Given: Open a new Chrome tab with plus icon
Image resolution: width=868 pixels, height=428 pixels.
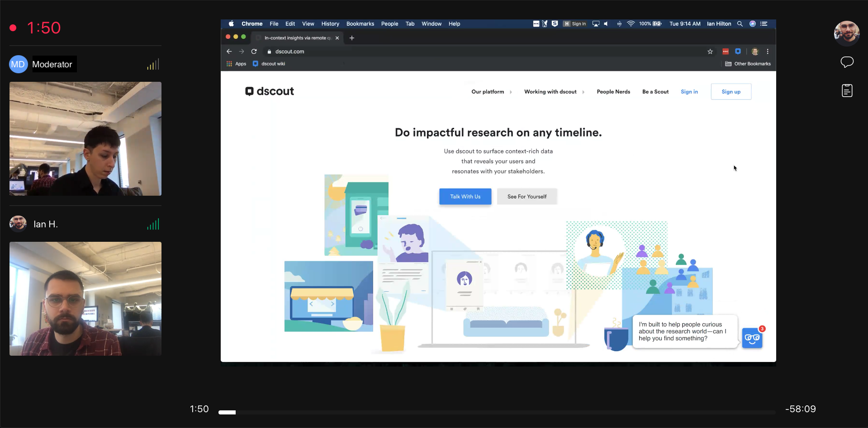Looking at the screenshot, I should coord(352,38).
